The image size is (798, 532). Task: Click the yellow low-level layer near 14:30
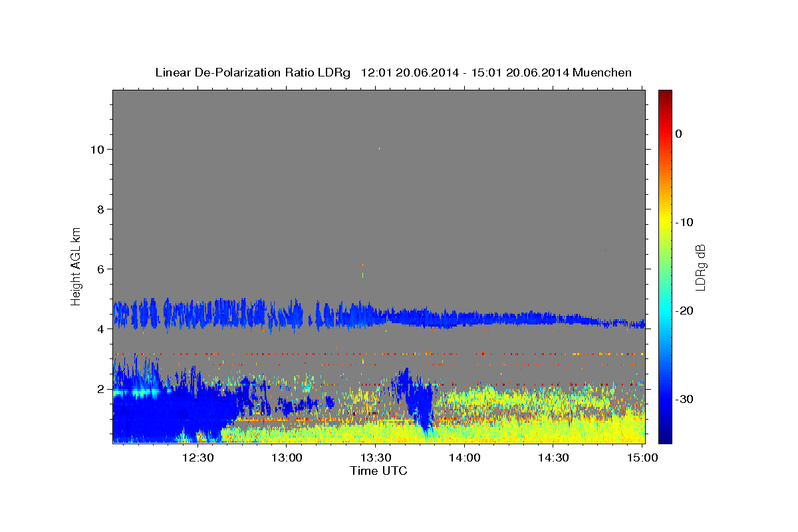(x=552, y=429)
